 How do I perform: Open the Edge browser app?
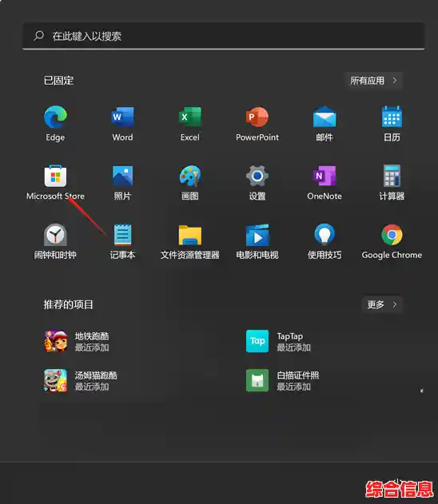click(x=55, y=124)
